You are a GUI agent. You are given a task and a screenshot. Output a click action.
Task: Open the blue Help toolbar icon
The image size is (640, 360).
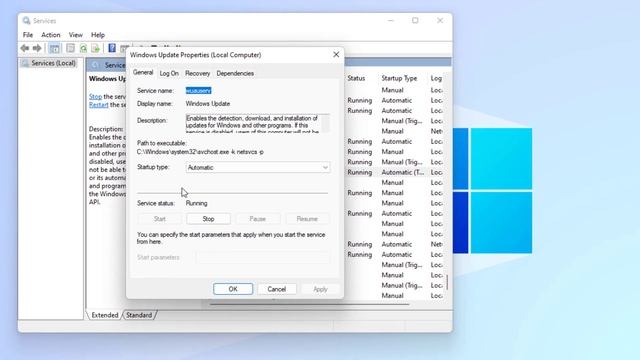pyautogui.click(x=112, y=48)
